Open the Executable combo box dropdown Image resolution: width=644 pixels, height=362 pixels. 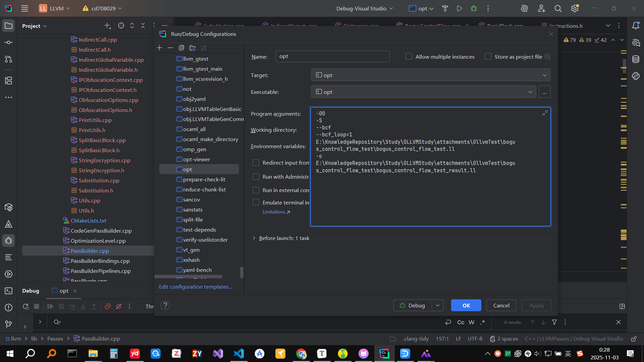(530, 92)
